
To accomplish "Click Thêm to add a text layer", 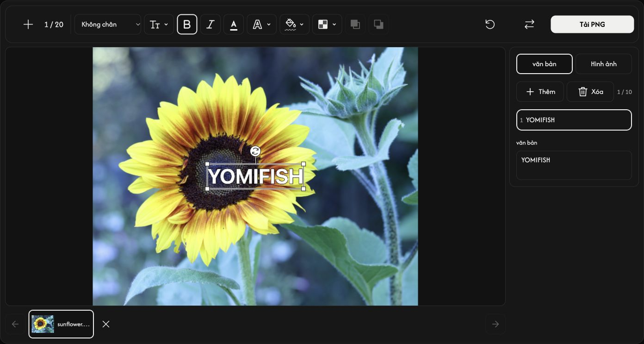I will pyautogui.click(x=540, y=92).
